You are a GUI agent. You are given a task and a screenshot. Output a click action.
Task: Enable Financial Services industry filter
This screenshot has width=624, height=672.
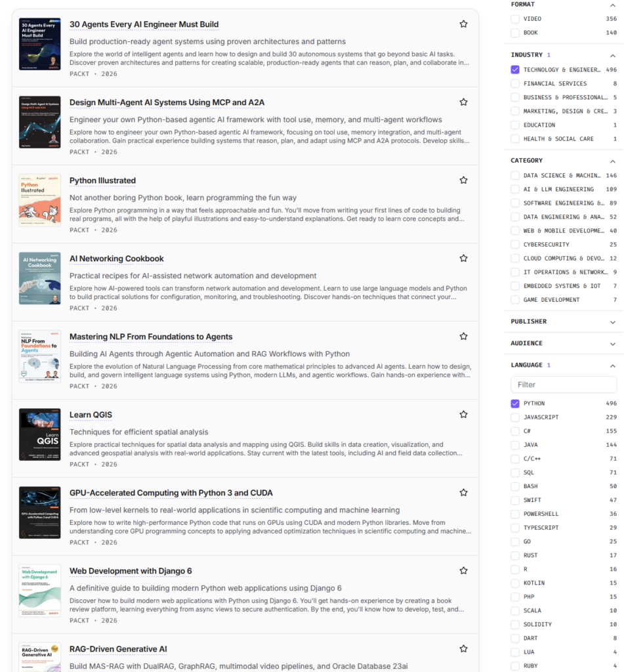click(x=515, y=83)
